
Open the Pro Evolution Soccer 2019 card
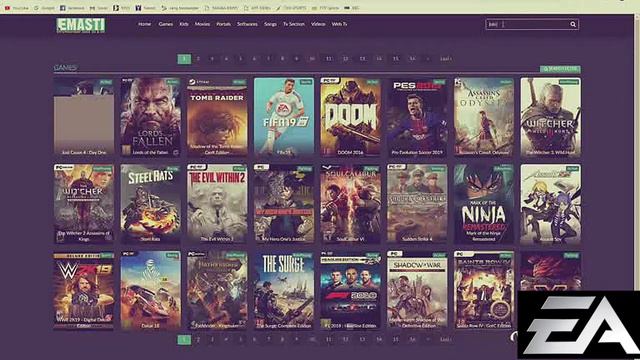pos(417,117)
